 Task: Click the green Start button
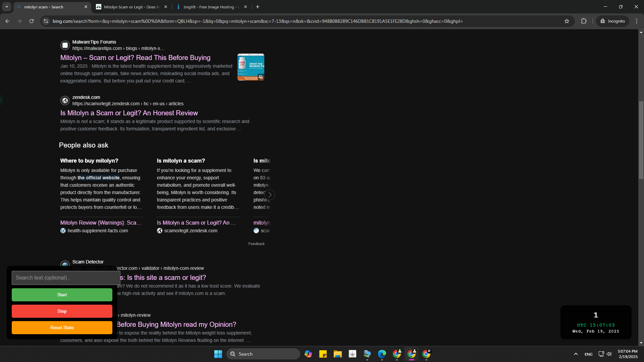62,295
